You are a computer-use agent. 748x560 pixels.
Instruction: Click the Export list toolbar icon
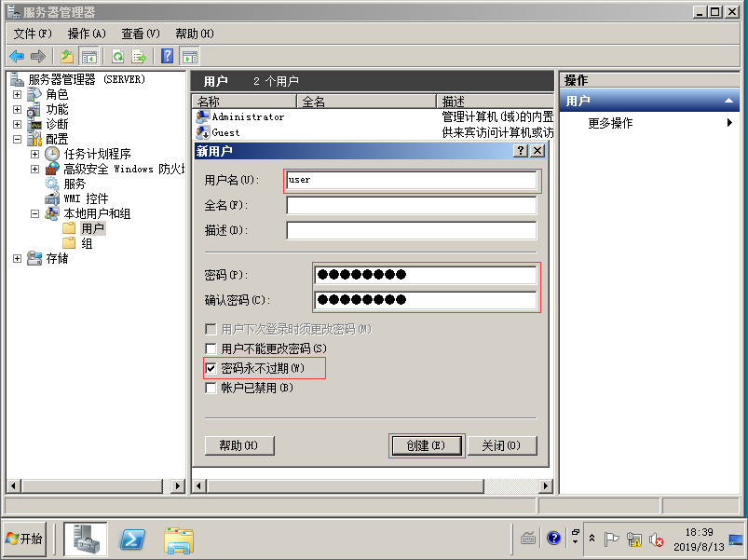[139, 56]
